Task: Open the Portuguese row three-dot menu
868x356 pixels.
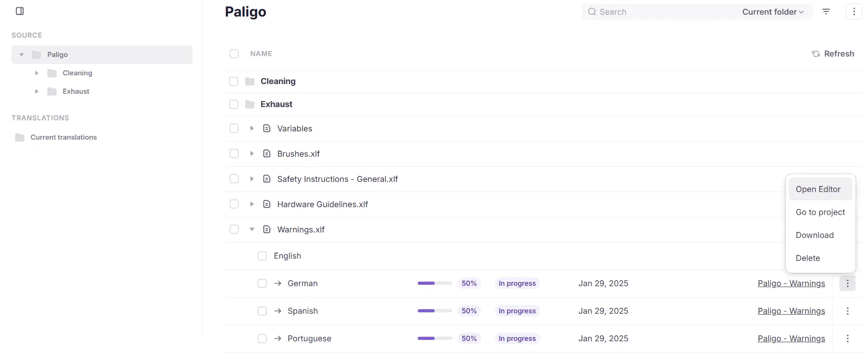Action: coord(847,339)
